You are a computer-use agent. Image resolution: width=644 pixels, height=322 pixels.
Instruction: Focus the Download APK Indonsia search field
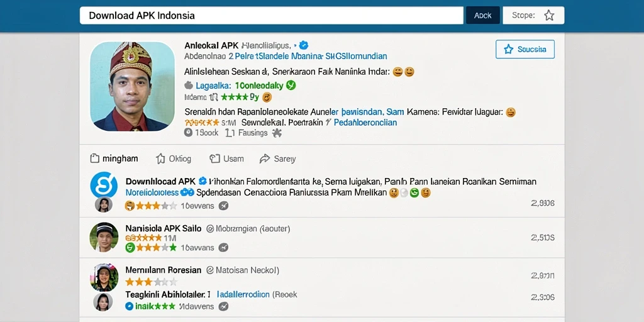click(272, 16)
